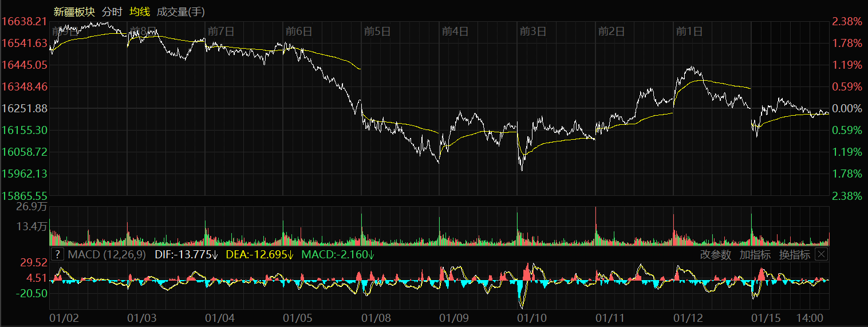Select the 分时 chart label
This screenshot has width=868, height=327.
tap(112, 11)
